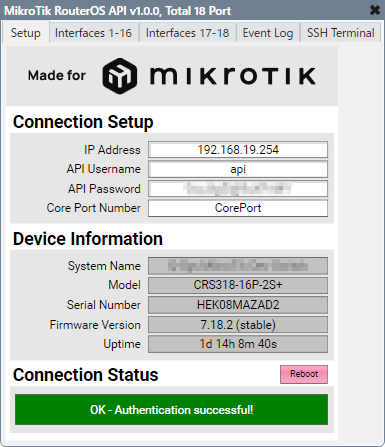Click the green Authentication successful status bar

[171, 410]
